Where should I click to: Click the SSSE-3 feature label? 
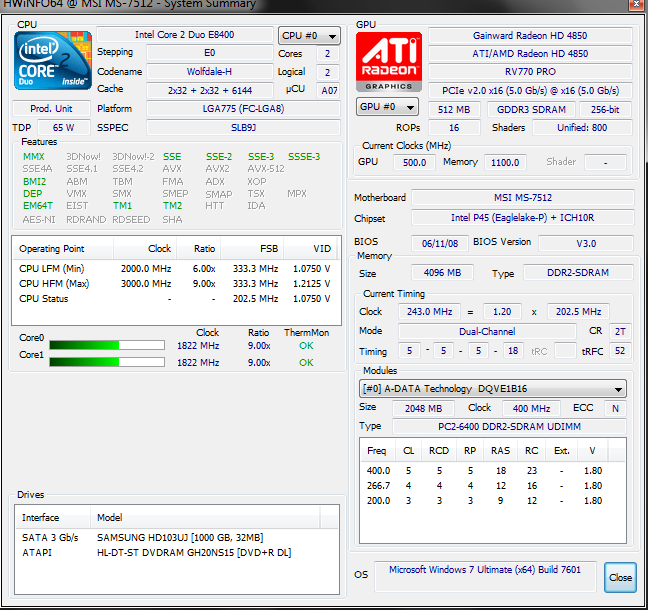point(304,157)
